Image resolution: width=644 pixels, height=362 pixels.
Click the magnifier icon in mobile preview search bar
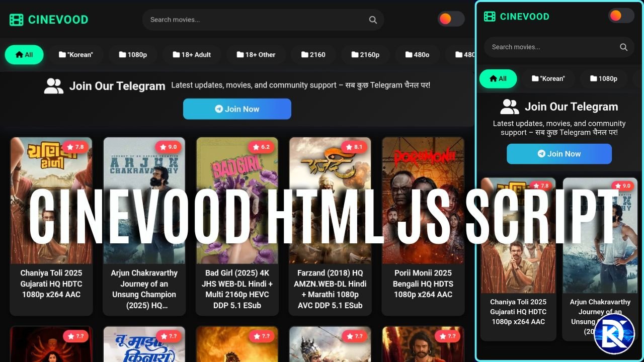tap(623, 47)
